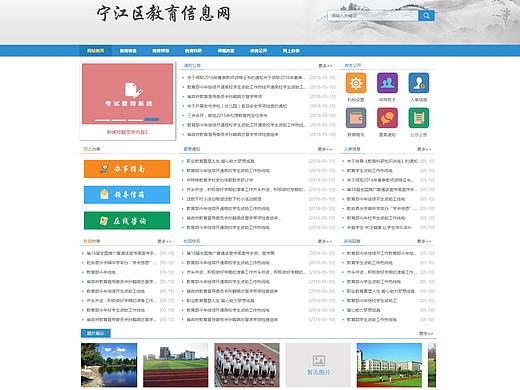The height and width of the screenshot is (390, 520).
Task: Click the 宁江区教育信息网 site title logo
Action: (x=164, y=14)
